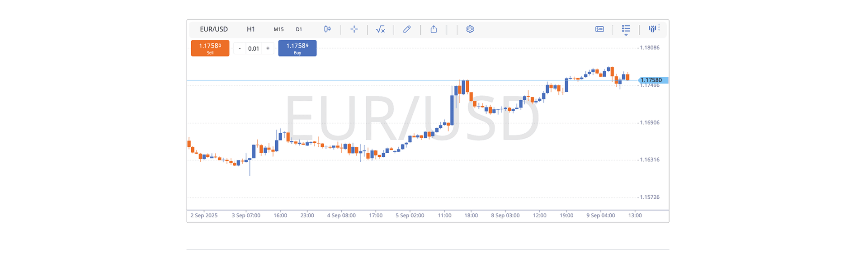Select the pencil drawing tool
Viewport: 868px width, 262px height.
point(407,29)
